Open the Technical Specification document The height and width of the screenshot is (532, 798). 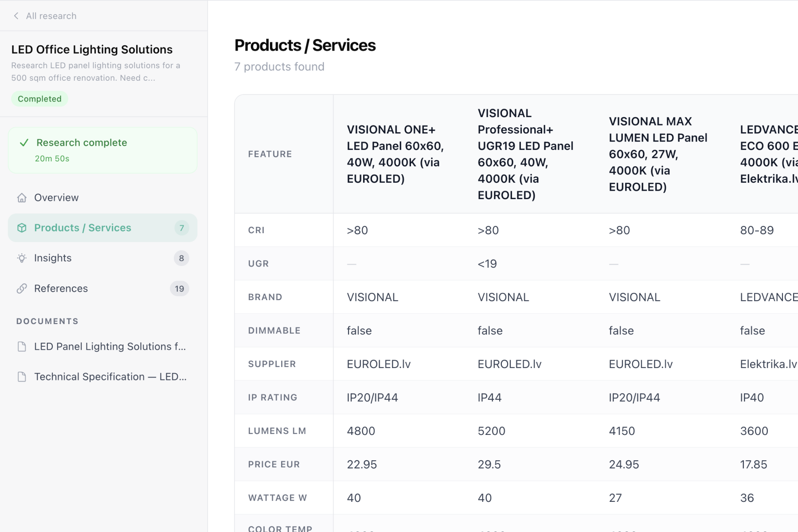coord(110,377)
